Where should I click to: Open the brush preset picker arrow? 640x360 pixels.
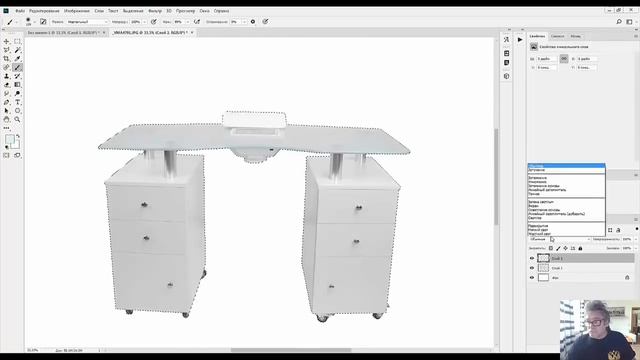pos(34,22)
